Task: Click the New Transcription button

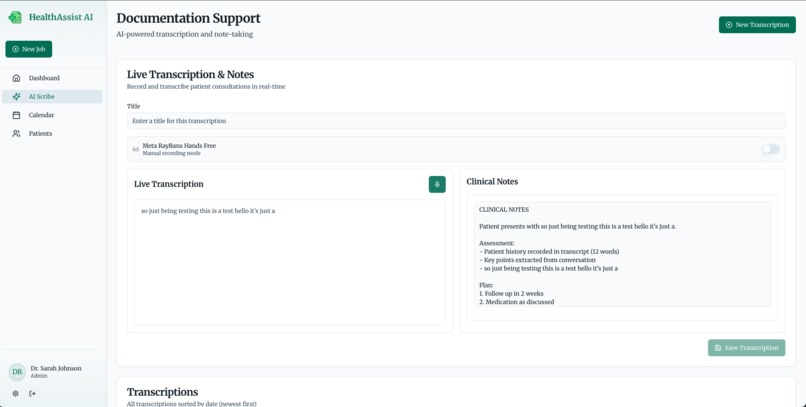Action: coord(757,25)
